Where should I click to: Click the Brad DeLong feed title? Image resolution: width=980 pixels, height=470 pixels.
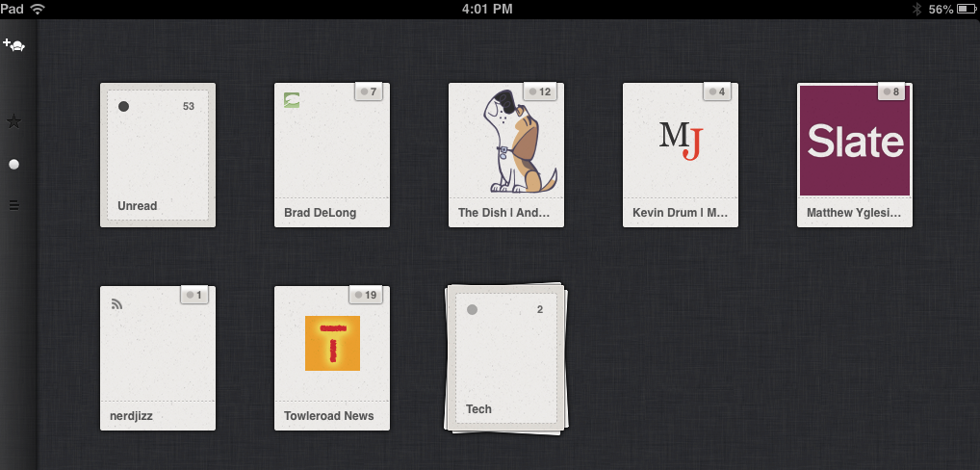(x=321, y=213)
